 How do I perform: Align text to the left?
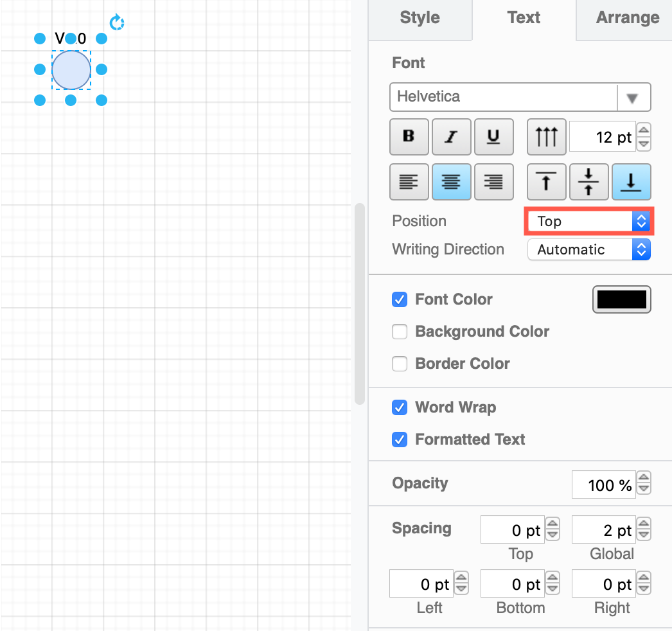(x=409, y=182)
